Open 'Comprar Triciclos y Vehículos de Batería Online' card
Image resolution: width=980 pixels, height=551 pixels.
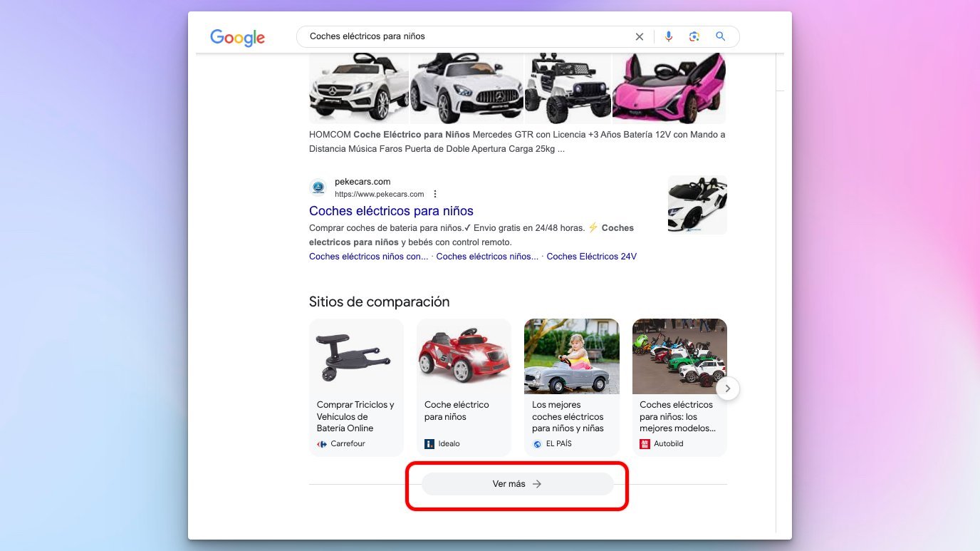click(x=356, y=387)
